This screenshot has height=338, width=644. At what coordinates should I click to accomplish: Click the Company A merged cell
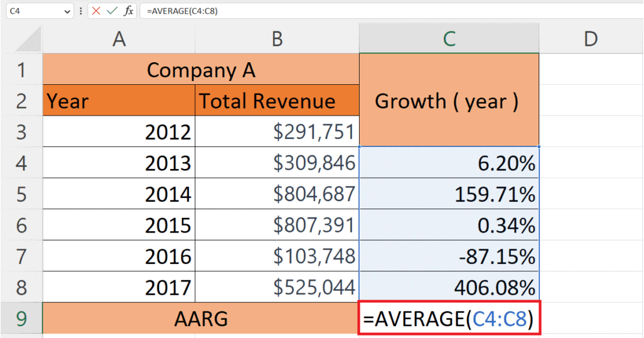[x=201, y=70]
